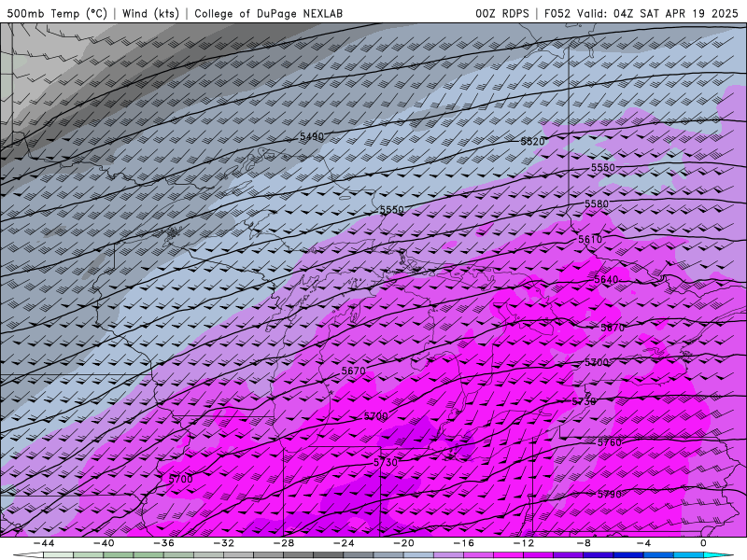Click the '00Z RDPS' model run label
Image resolution: width=747 pixels, height=560 pixels.
(502, 13)
